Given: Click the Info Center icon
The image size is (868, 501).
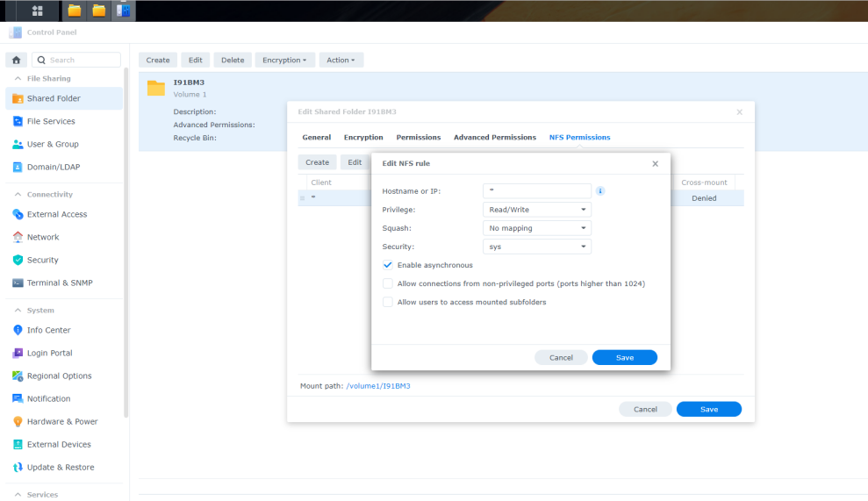Looking at the screenshot, I should (18, 330).
